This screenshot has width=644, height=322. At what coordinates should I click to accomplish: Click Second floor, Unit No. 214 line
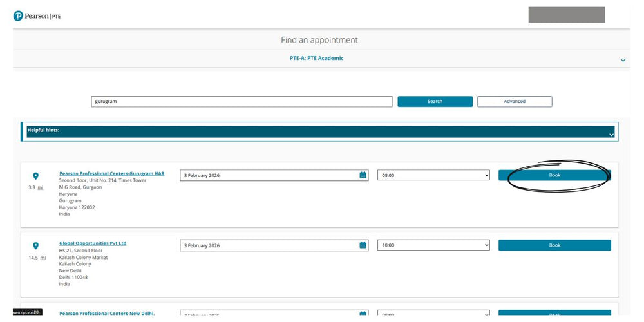point(102,180)
